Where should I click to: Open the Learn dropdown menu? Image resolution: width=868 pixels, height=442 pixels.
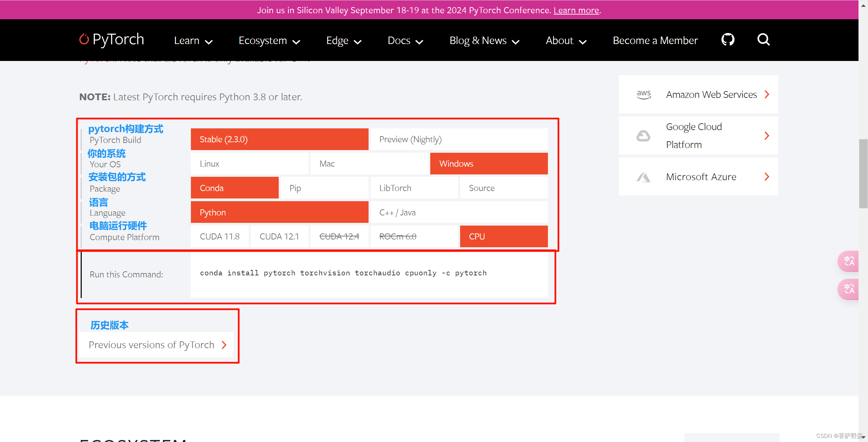click(192, 40)
